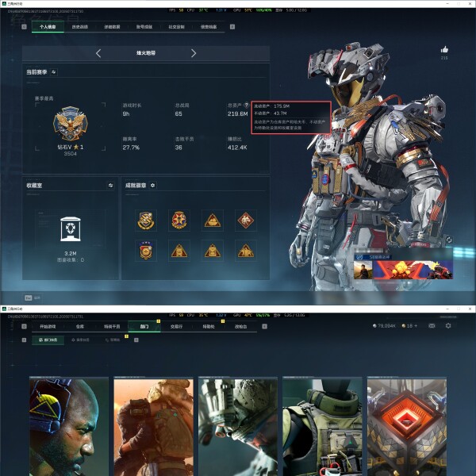476x476 pixels.
Task: Click the 3.2M collection value
Action: 71,253
